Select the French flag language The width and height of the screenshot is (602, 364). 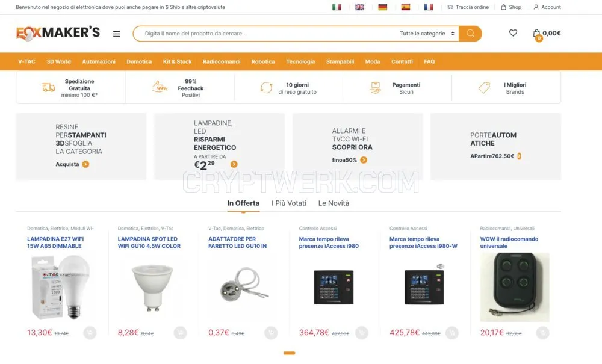[429, 7]
